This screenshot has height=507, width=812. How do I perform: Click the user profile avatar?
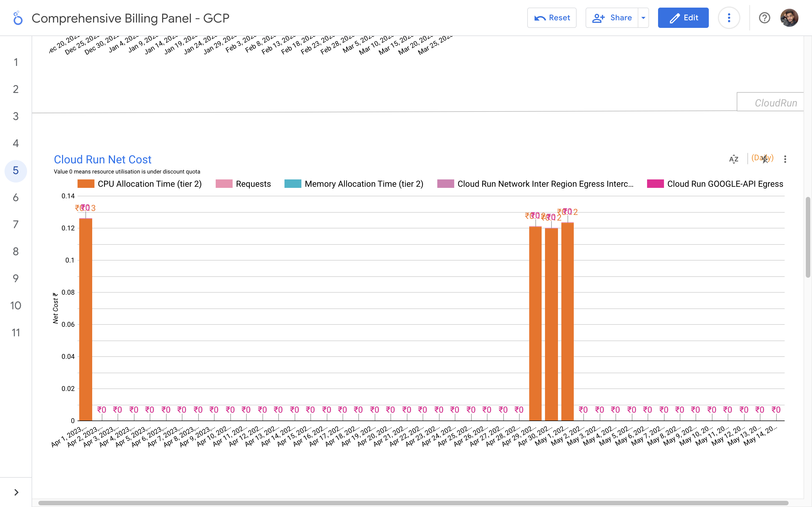[789, 18]
